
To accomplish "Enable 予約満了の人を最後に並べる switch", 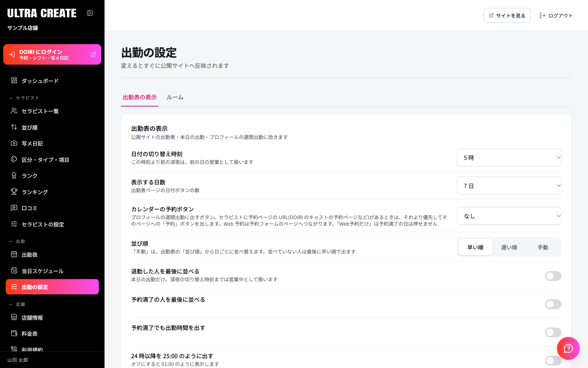I will [553, 304].
